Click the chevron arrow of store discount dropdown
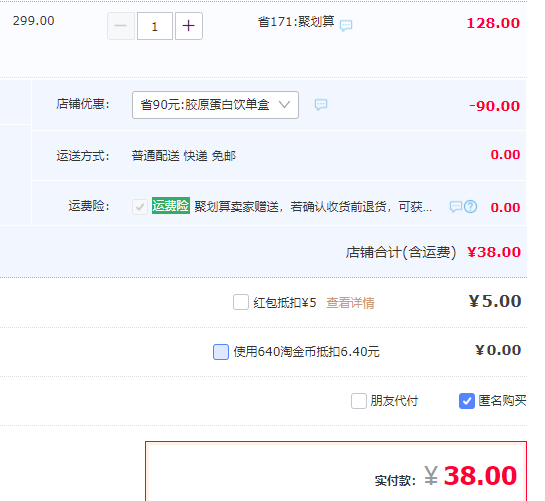This screenshot has height=501, width=545. [284, 105]
